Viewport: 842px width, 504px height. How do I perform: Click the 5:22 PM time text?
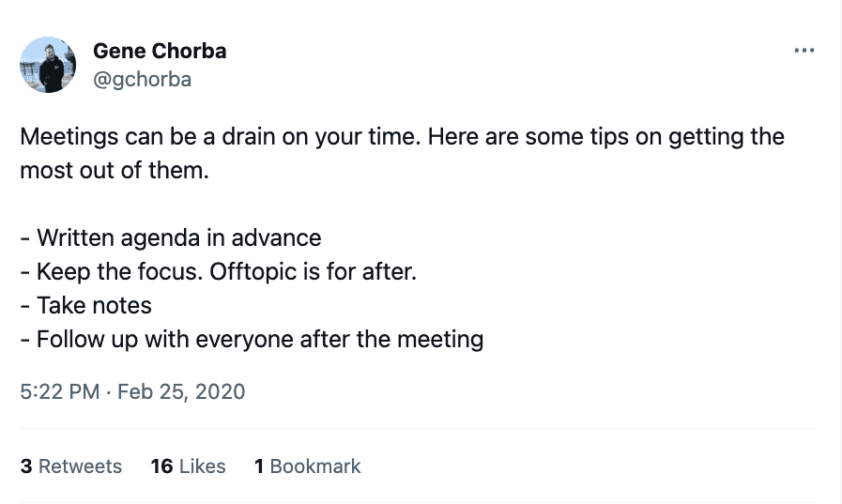(x=59, y=391)
